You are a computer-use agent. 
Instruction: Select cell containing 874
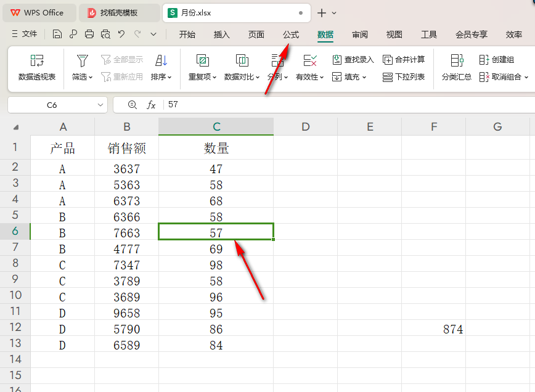[433, 329]
